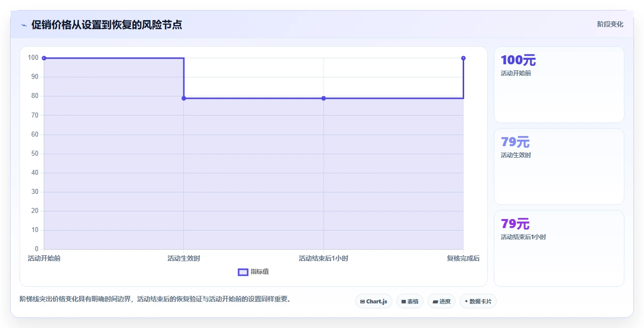Click the 活动结束后1小时 caption in the card
Image resolution: width=644 pixels, height=328 pixels.
tap(523, 237)
